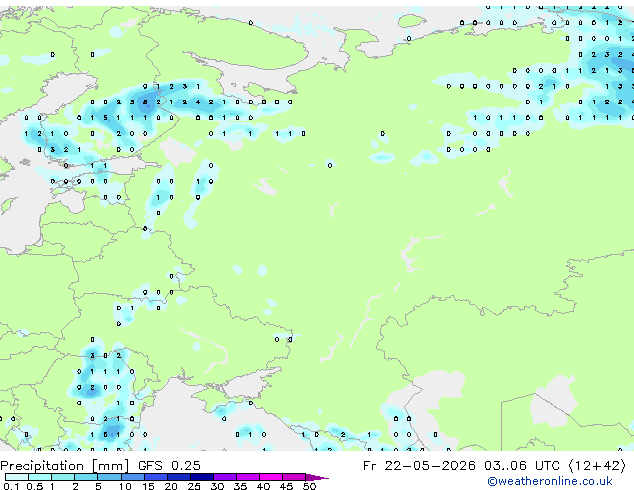Click the '0.1' legend scale label
This screenshot has width=634, height=490.
tap(11, 486)
